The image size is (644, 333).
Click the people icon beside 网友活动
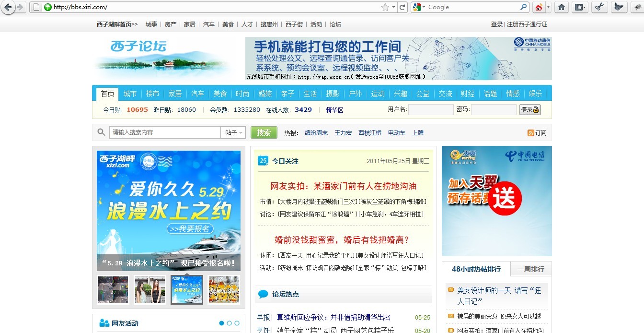tap(104, 323)
